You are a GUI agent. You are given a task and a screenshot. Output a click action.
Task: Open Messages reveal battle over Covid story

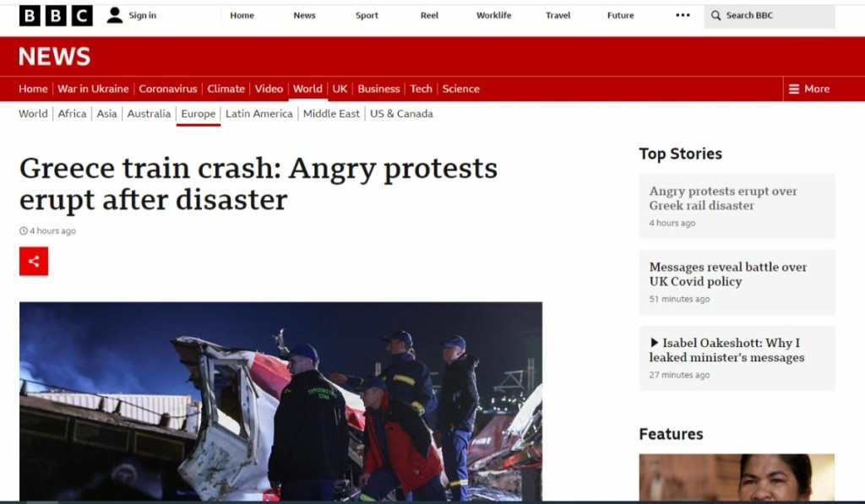pyautogui.click(x=728, y=274)
